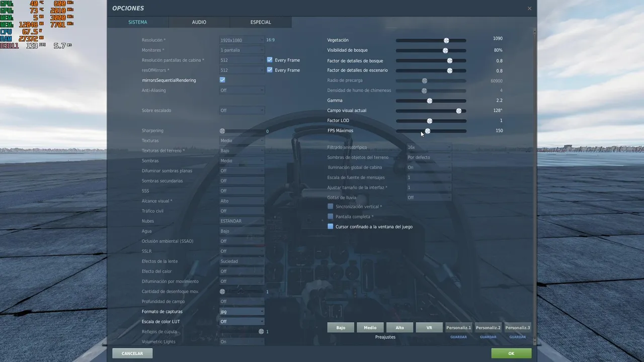Switch to the SISTEMA tab
Viewport: 644px width, 362px height.
138,22
